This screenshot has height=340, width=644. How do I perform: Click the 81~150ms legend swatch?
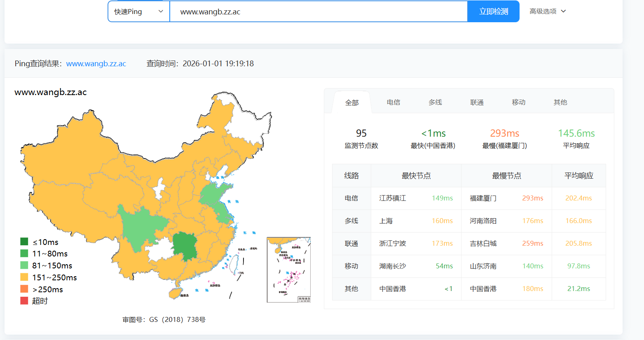24,265
